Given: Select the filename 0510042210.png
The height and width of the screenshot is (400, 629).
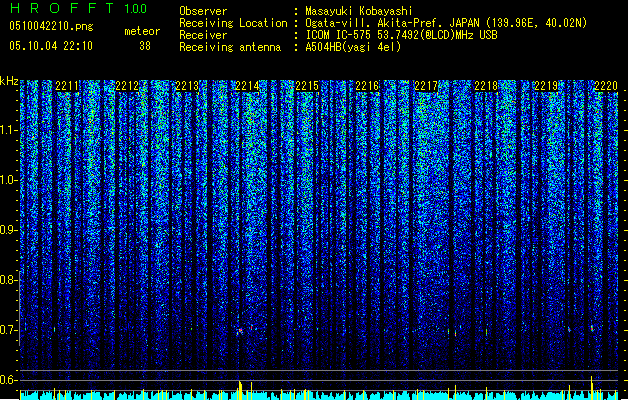Looking at the screenshot, I should coord(51,26).
